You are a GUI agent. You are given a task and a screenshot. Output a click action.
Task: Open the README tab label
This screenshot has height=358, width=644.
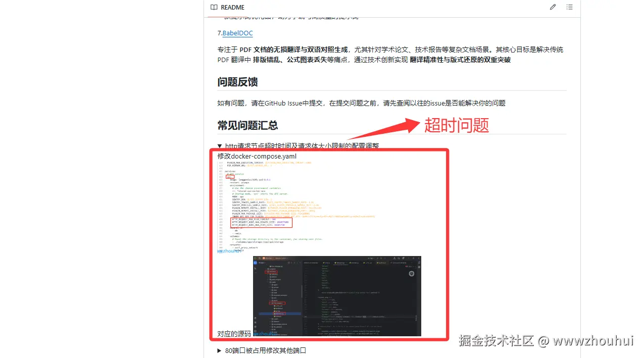[x=232, y=8]
